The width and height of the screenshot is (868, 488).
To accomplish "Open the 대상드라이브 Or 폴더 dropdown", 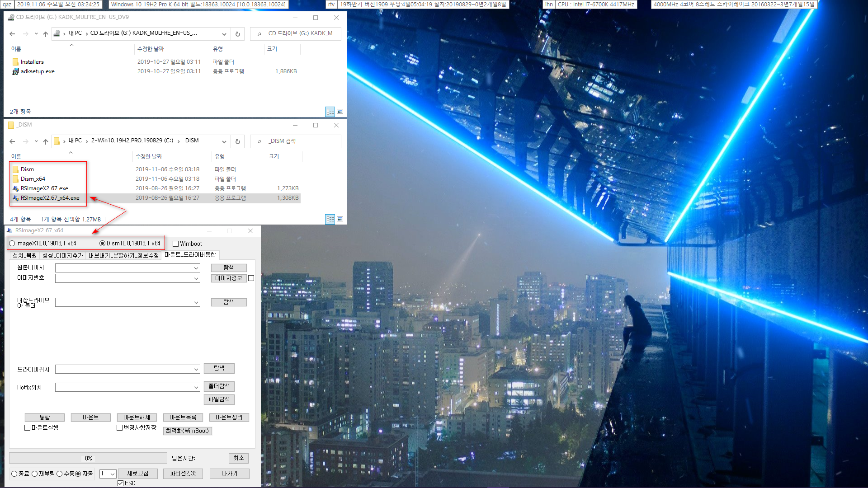I will coord(196,303).
